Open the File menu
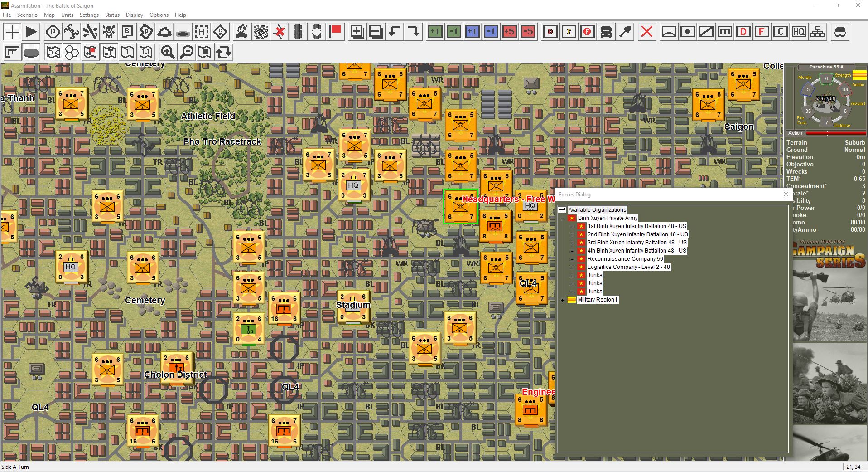868x472 pixels. [7, 15]
